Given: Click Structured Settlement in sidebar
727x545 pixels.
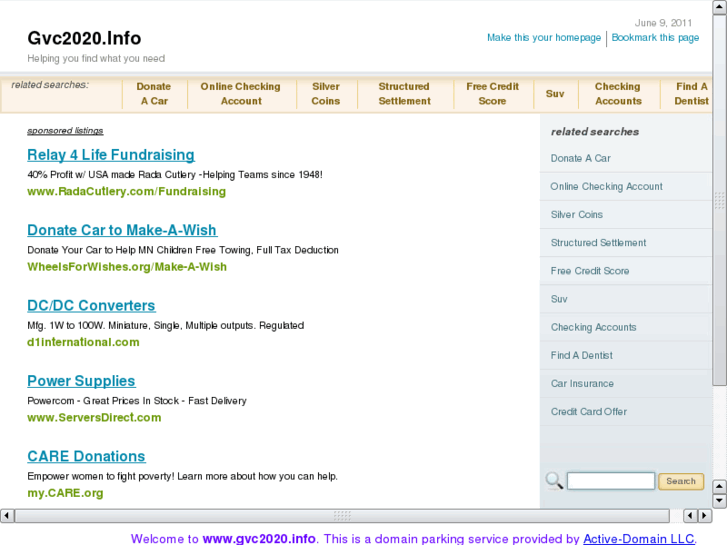Looking at the screenshot, I should [x=598, y=243].
